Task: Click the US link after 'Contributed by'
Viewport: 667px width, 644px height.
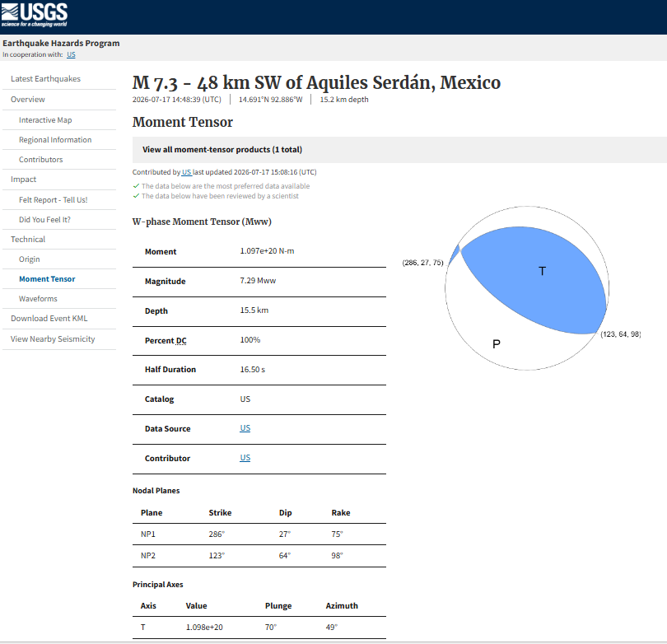Action: (186, 172)
